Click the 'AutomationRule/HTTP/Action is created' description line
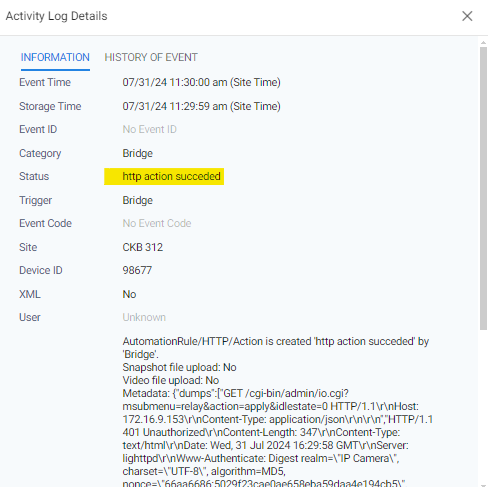The image size is (488, 487). pos(275,341)
